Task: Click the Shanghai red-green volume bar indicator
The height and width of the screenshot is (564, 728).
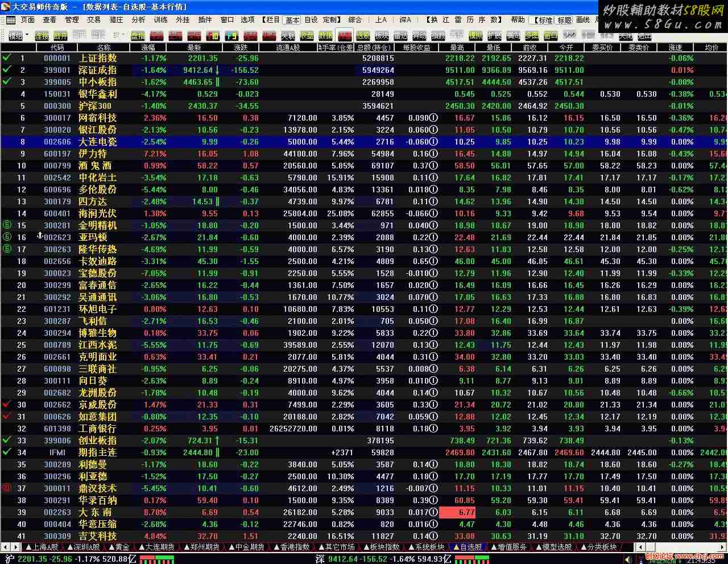Action: 158,559
